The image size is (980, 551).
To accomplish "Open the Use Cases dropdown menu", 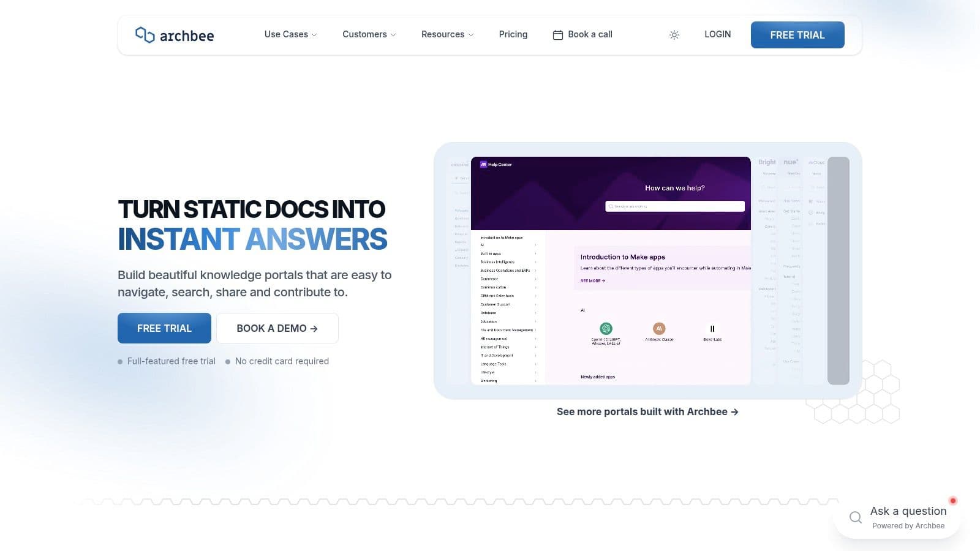I will (x=291, y=34).
